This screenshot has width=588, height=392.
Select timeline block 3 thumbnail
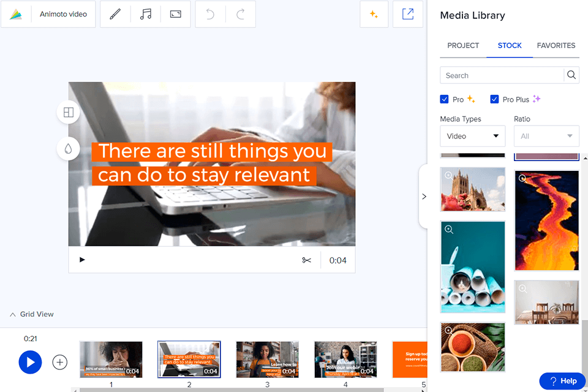268,360
